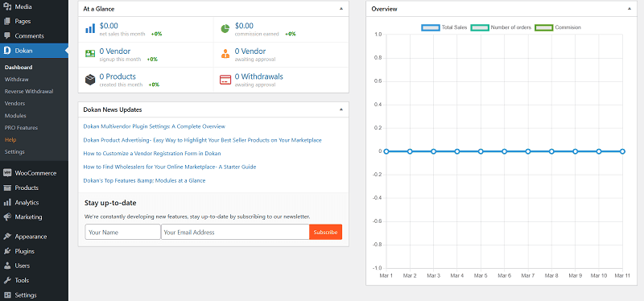Click the Mar 11 chart data point
The width and height of the screenshot is (644, 301).
[622, 151]
